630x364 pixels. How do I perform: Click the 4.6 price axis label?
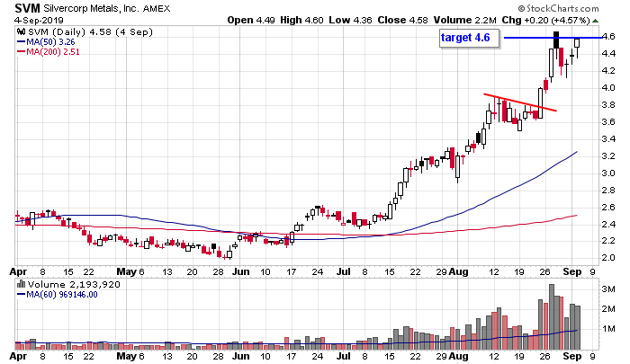(608, 37)
